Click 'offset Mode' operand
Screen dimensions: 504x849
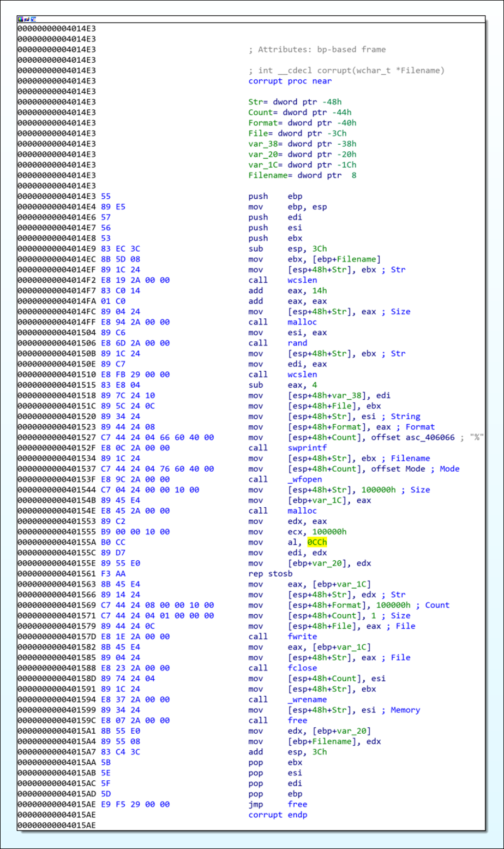tap(399, 469)
